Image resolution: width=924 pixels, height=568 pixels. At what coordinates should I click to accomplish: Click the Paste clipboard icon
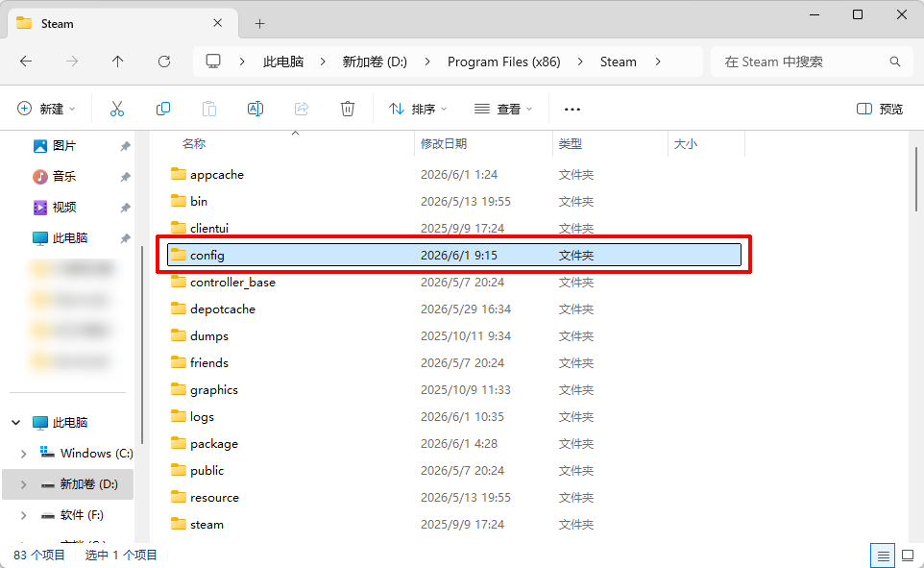tap(209, 109)
